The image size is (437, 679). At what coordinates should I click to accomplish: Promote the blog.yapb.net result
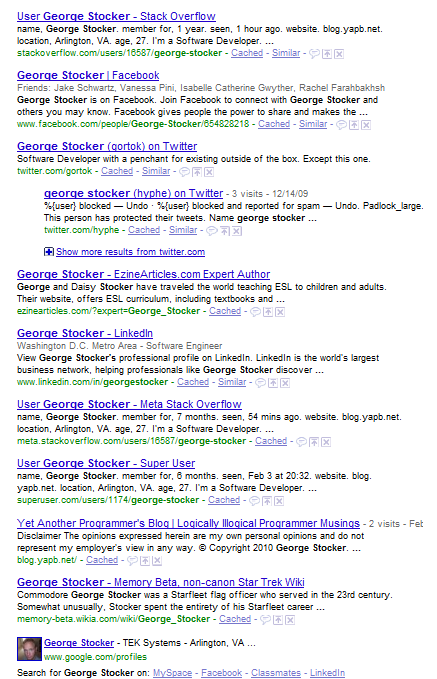146,560
